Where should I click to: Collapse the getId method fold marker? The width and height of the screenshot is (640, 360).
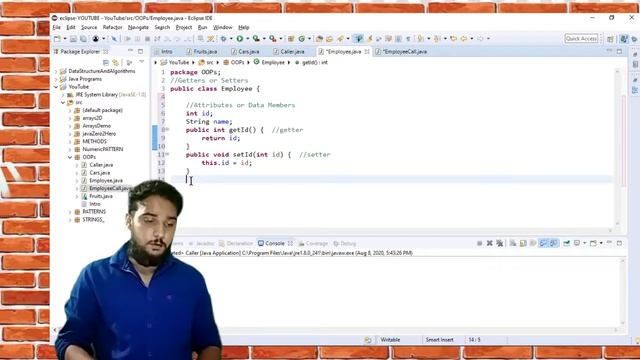pos(167,130)
